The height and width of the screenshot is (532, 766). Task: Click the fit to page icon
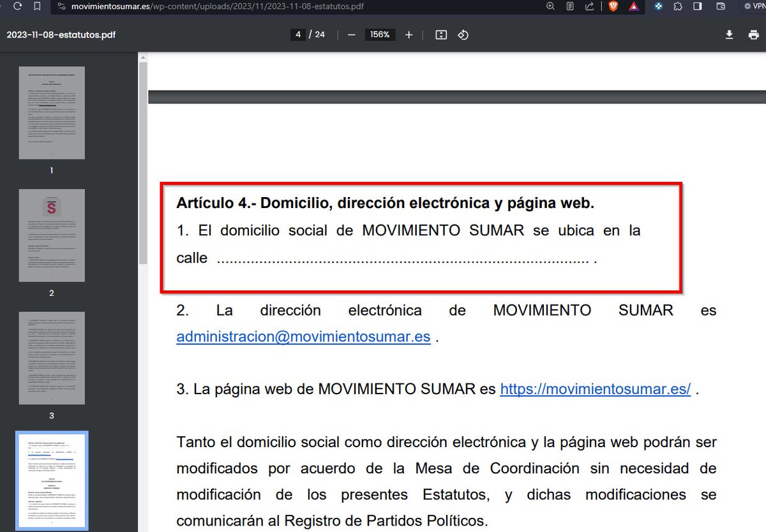coord(441,34)
